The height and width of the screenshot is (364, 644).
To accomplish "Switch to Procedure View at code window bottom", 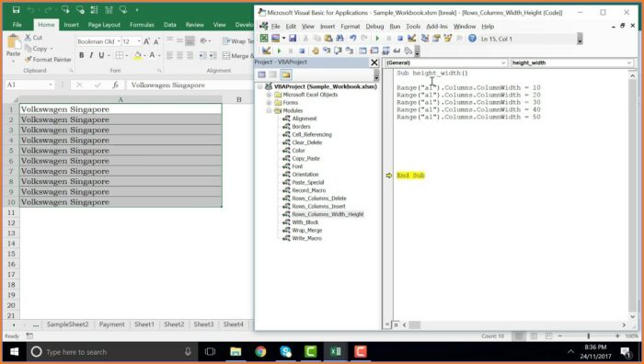I will click(x=387, y=324).
